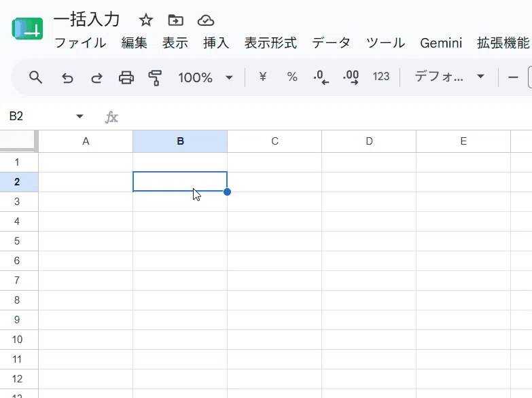Select row 9 header
The width and height of the screenshot is (532, 398).
(19, 320)
